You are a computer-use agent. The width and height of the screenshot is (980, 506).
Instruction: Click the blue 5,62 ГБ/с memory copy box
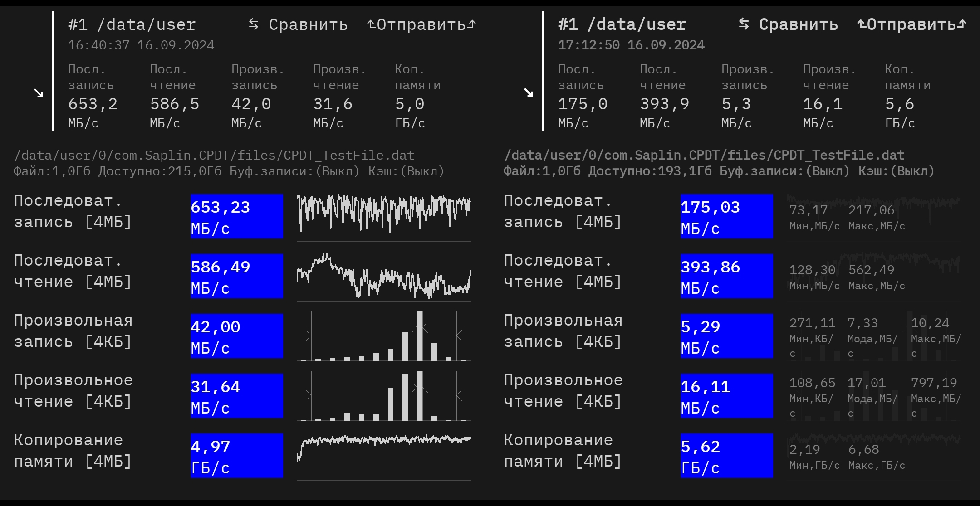pos(726,456)
